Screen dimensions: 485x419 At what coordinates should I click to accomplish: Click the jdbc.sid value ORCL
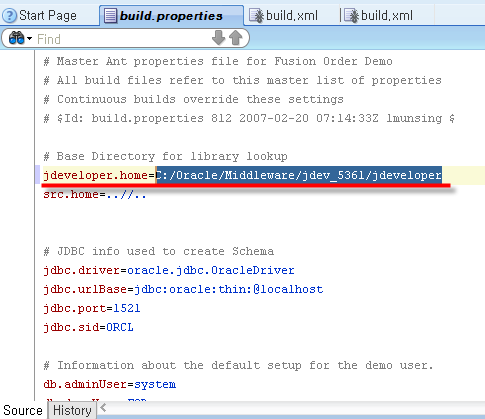click(120, 327)
